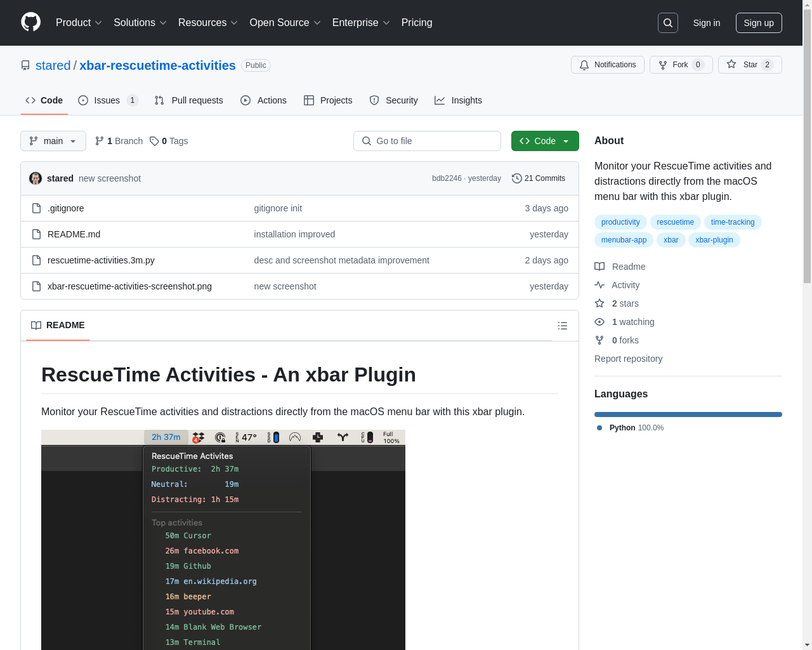Fork this repository

click(681, 65)
